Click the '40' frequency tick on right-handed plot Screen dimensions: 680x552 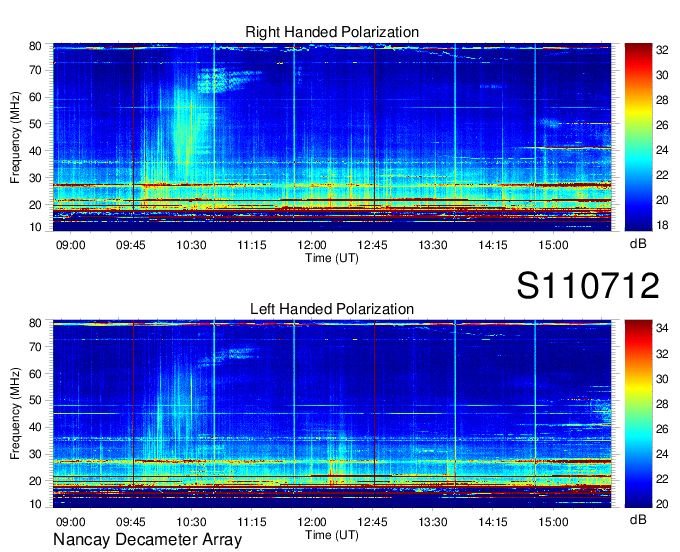coord(35,151)
